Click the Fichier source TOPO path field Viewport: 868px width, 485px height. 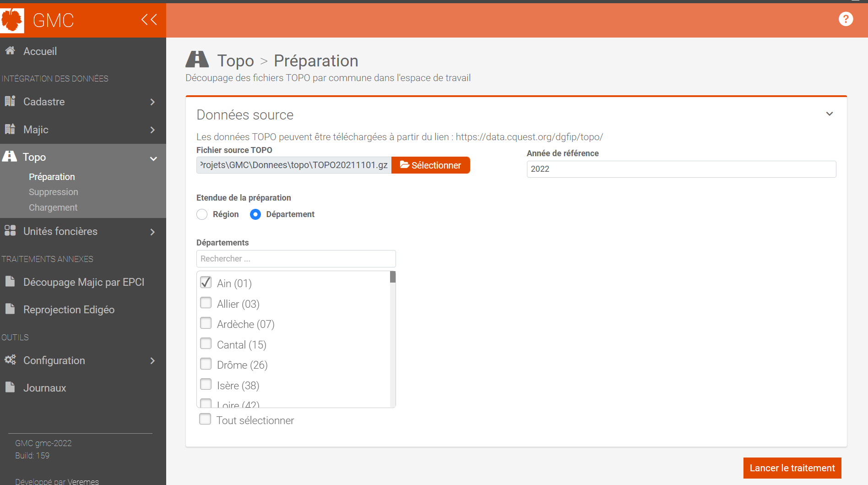pyautogui.click(x=294, y=165)
